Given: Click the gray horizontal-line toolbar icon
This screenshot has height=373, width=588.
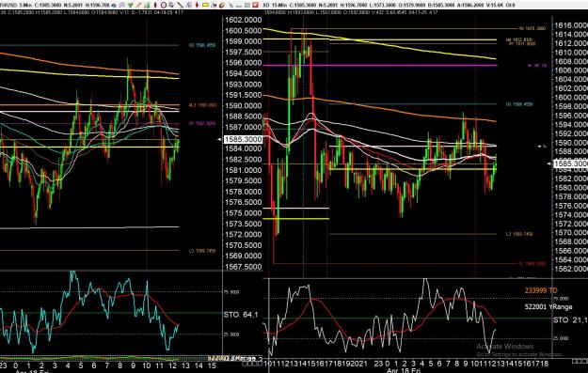Looking at the screenshot, I should tap(239, 6).
